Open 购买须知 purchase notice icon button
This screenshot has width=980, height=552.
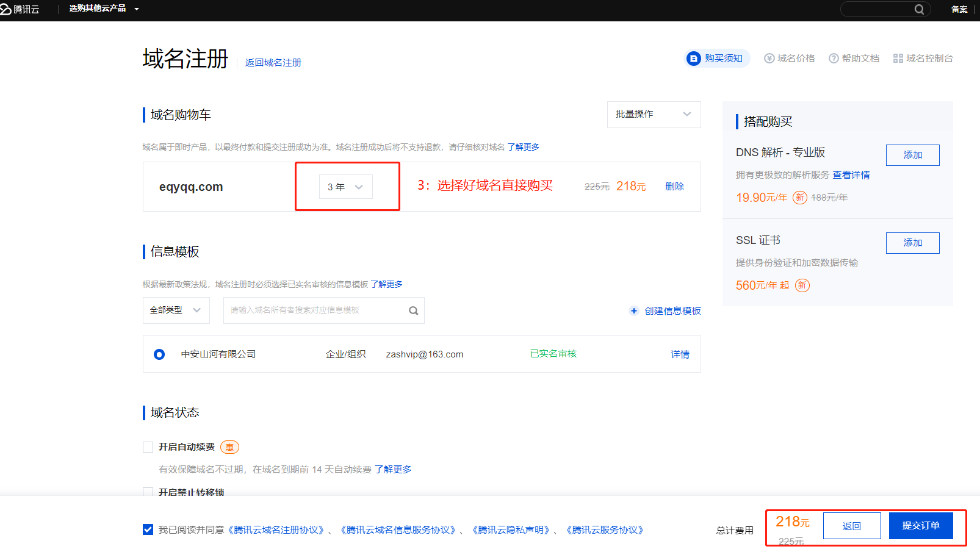[x=693, y=59]
